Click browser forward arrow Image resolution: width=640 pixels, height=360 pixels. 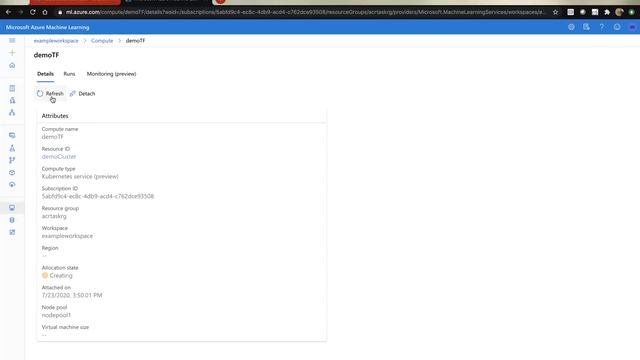tap(20, 12)
